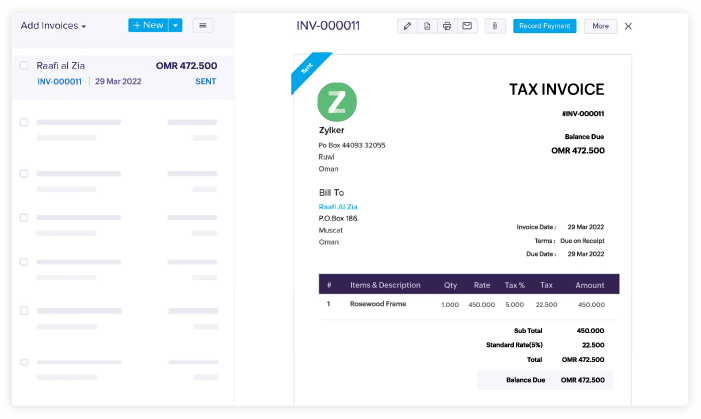Click the green Zylker logo

tap(337, 102)
